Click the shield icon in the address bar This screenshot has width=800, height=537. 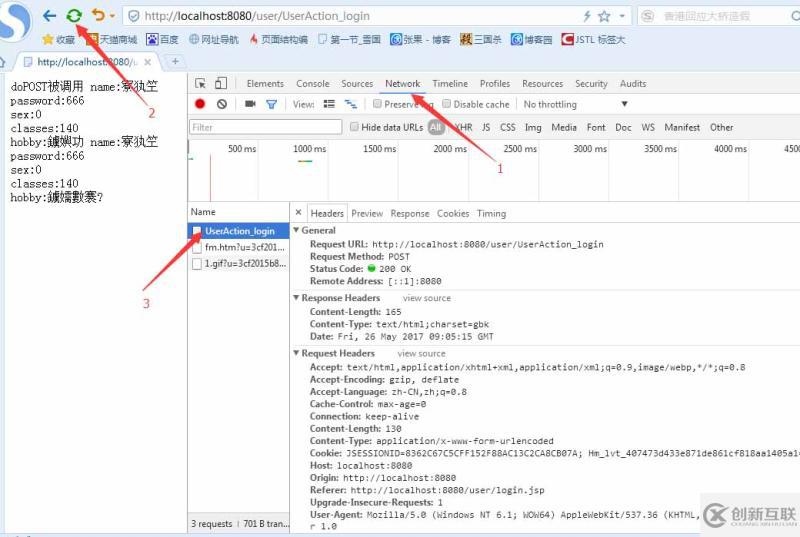134,16
